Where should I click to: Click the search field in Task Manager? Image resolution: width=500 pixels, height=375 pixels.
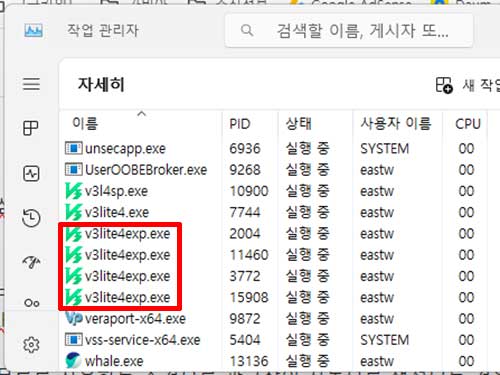click(x=349, y=31)
